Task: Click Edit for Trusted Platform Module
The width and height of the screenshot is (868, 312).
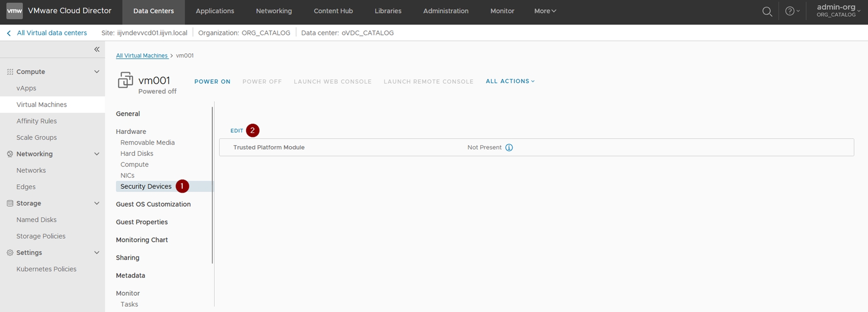Action: 236,131
